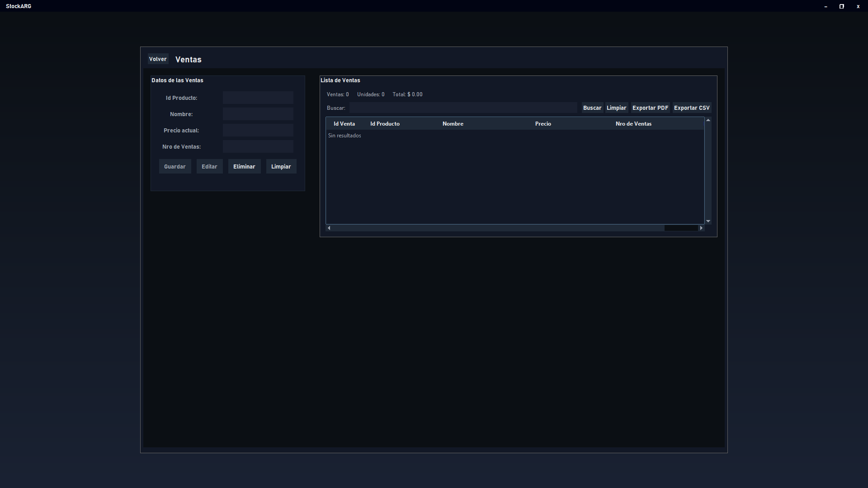Export the sales list to CSV
This screenshot has width=868, height=488.
pos(692,108)
